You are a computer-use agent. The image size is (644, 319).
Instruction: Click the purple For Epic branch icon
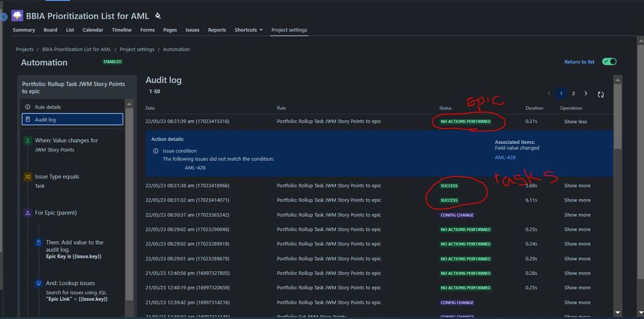coord(28,213)
